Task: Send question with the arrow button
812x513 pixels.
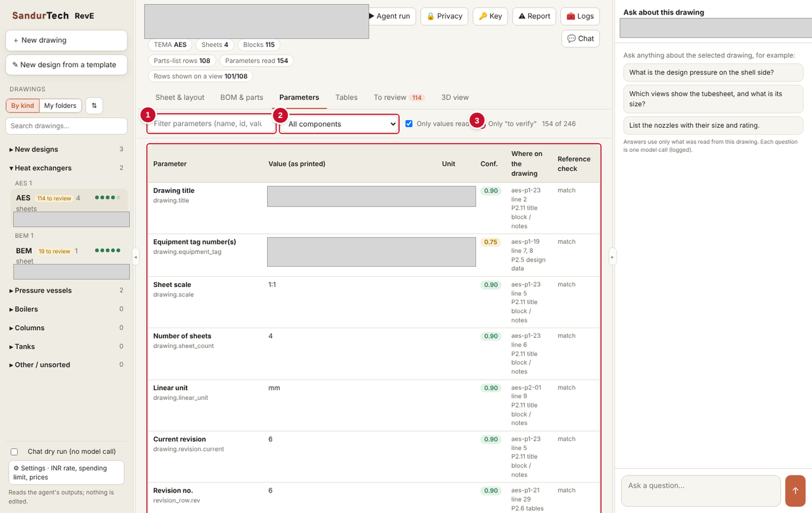Action: 795,491
